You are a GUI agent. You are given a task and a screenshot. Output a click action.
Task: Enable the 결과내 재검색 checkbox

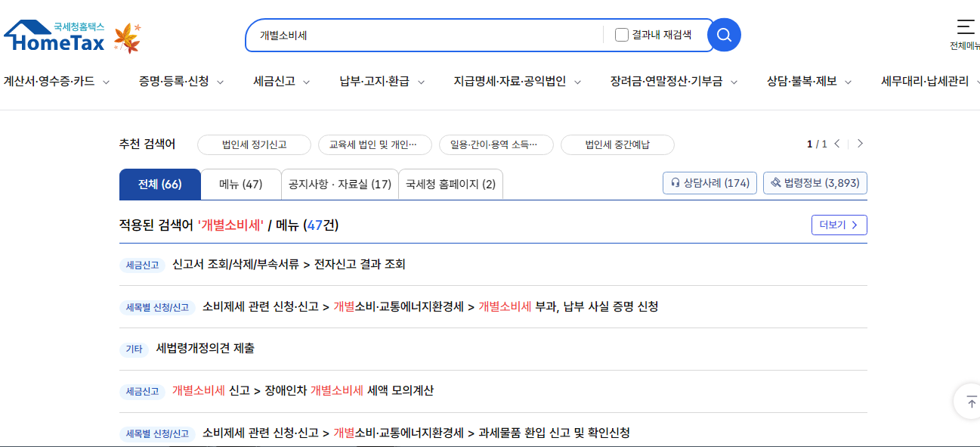point(621,34)
